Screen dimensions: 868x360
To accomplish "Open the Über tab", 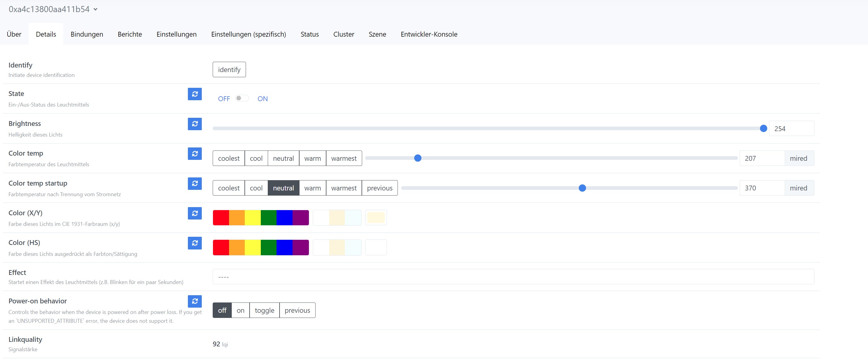I will tap(14, 34).
